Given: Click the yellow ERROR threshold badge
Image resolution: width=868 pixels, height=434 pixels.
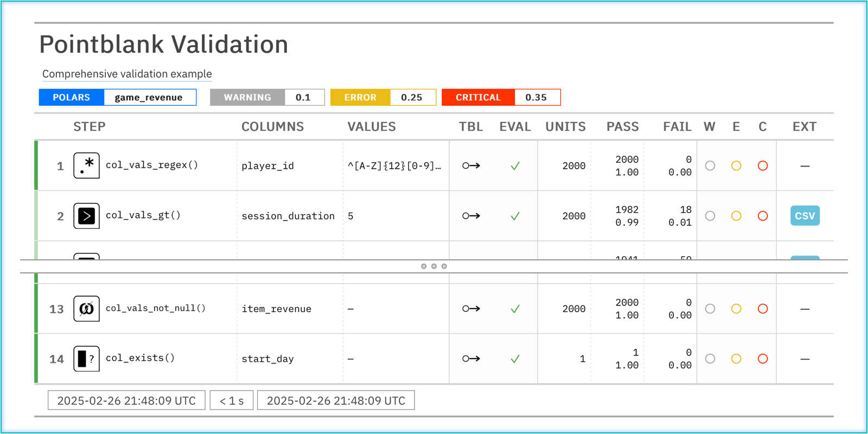Looking at the screenshot, I should (x=360, y=98).
